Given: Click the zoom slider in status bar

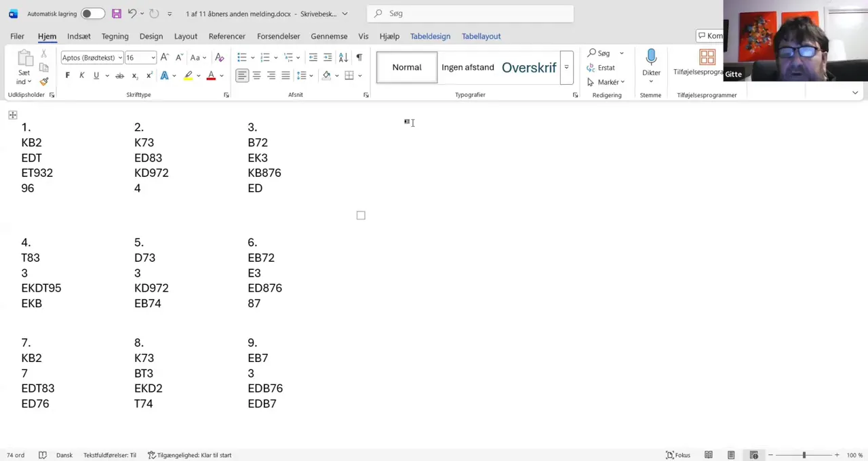Looking at the screenshot, I should pos(804,455).
